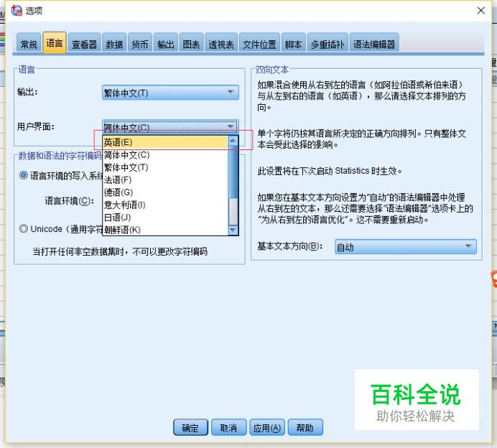Open the 文件位置 tab
Viewport: 497px width, 448px height.
[x=259, y=44]
